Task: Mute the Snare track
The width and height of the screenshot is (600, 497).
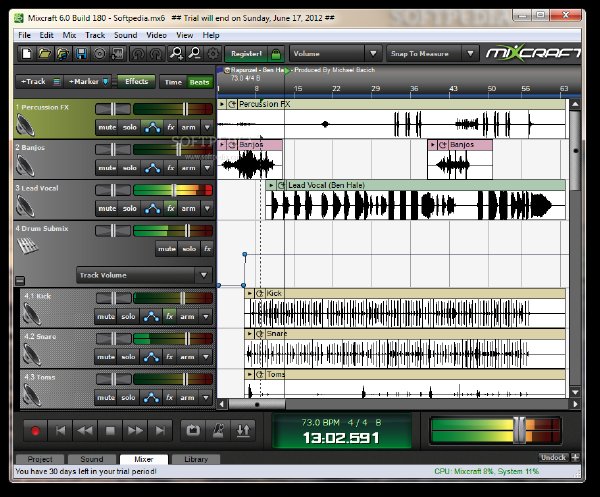Action: [106, 357]
